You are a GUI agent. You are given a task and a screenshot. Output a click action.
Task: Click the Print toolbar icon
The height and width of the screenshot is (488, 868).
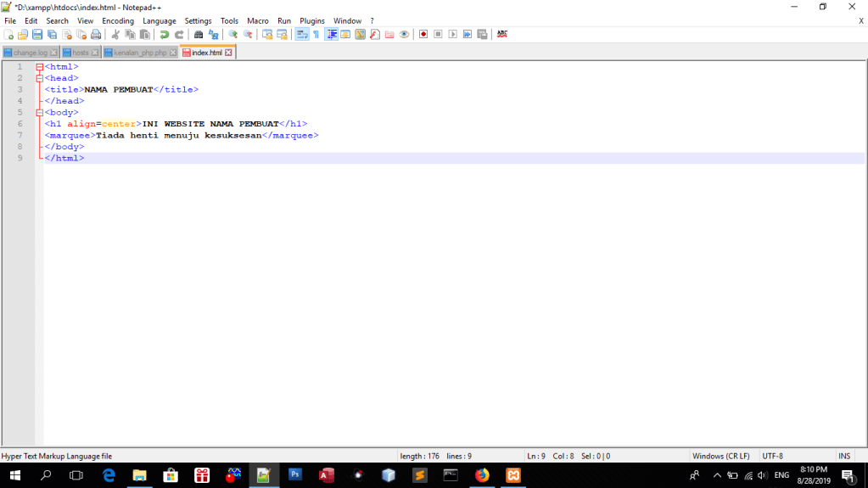96,35
